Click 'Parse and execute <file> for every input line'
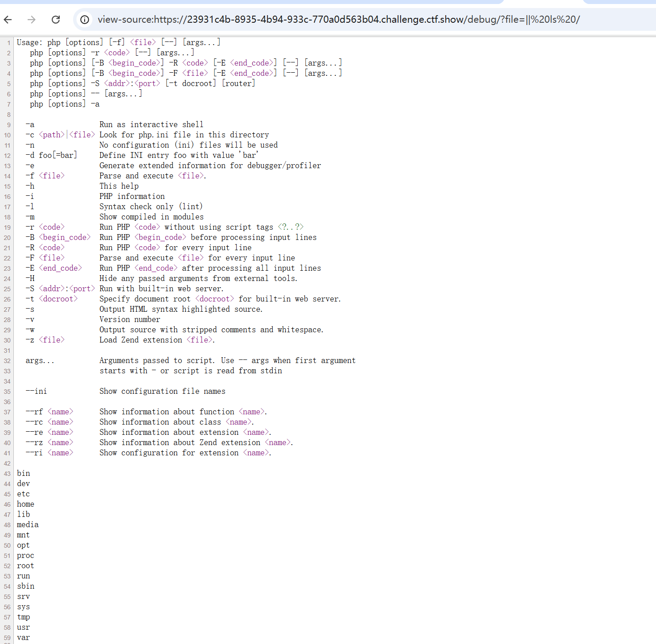Image resolution: width=656 pixels, height=644 pixels. click(197, 258)
